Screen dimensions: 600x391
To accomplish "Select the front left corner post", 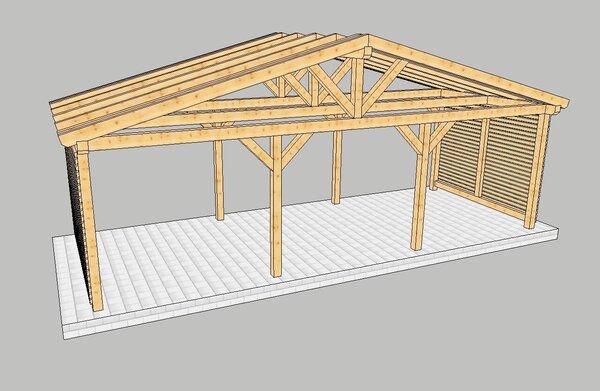I will point(90,226).
